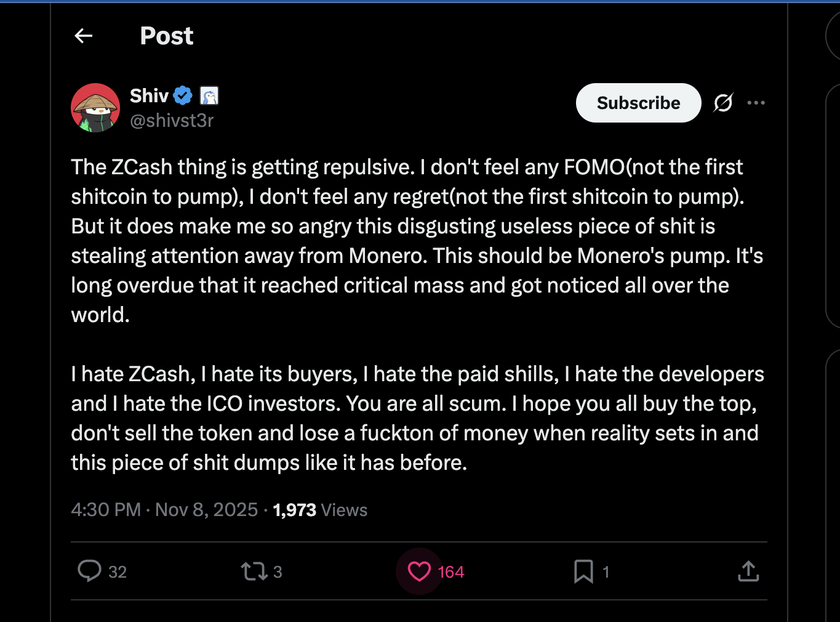
Task: Click the repost count number 3
Action: (x=278, y=572)
